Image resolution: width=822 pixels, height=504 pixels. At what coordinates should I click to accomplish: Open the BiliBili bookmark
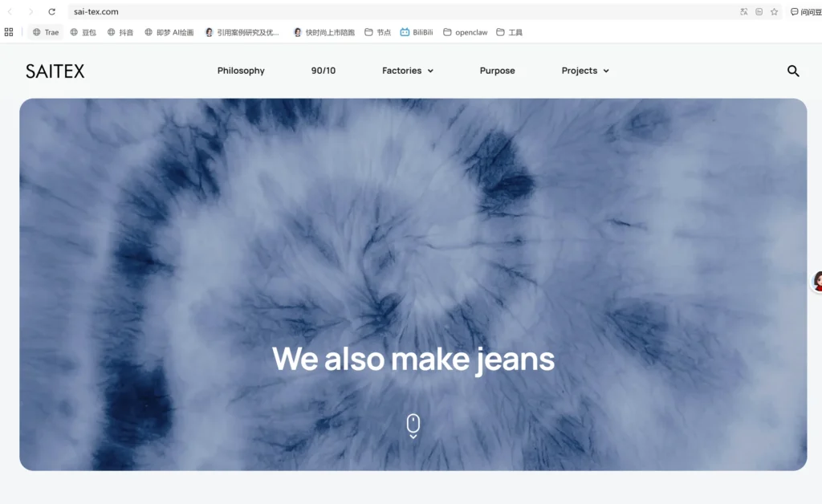(x=417, y=32)
